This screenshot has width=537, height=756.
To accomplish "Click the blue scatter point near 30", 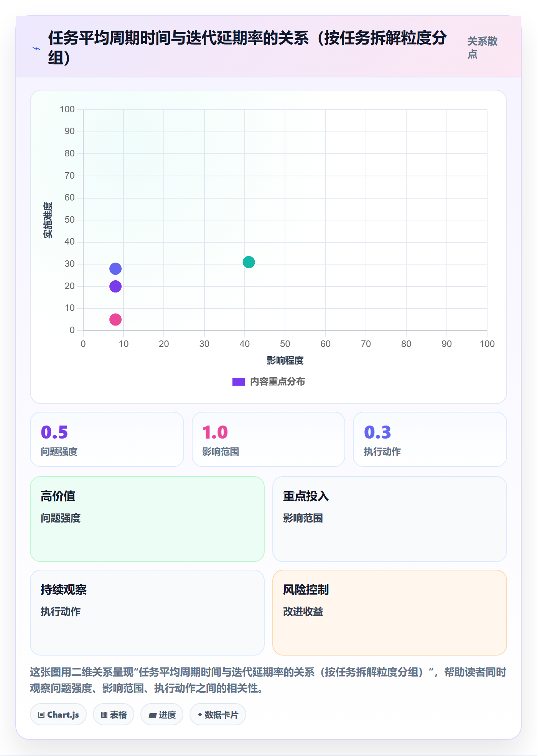I will pos(115,269).
